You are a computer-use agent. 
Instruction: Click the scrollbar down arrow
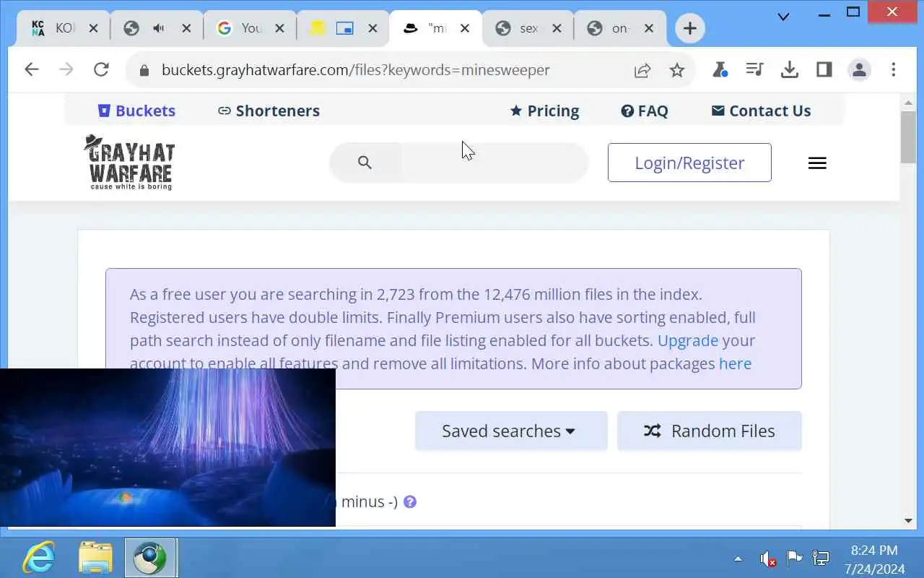tap(908, 520)
